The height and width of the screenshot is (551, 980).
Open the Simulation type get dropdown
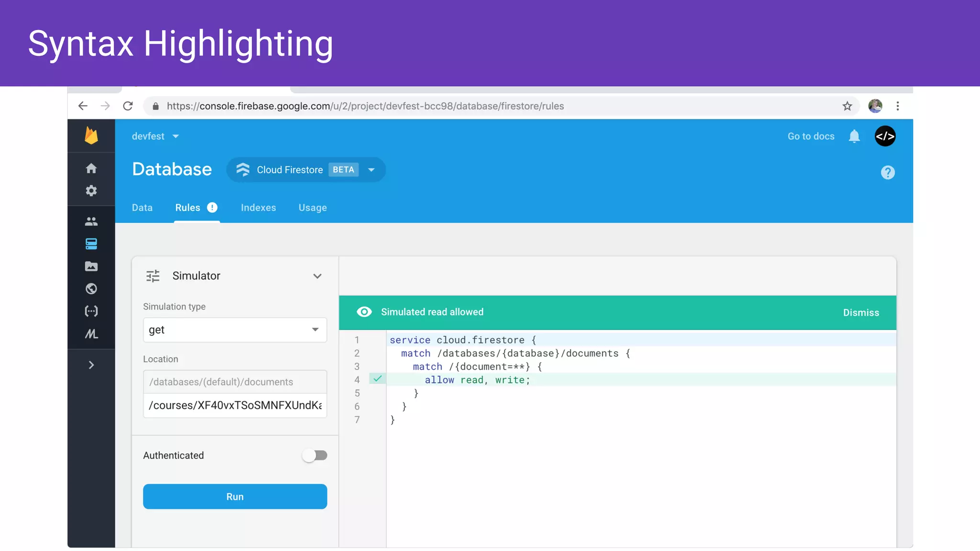click(x=235, y=330)
